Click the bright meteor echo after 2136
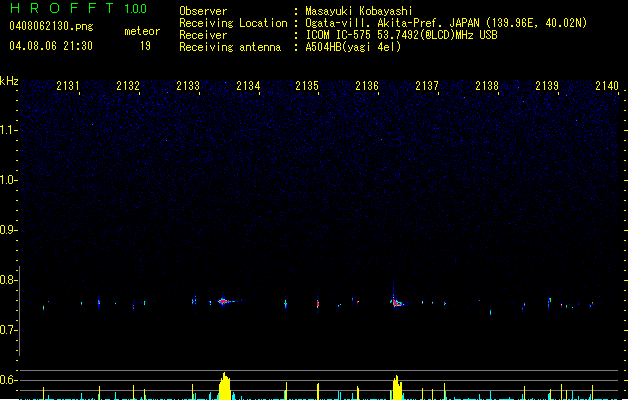 [396, 303]
